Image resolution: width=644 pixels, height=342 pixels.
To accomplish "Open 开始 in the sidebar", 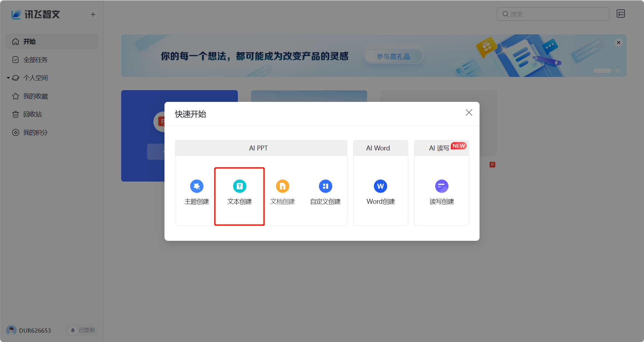I will coord(52,42).
